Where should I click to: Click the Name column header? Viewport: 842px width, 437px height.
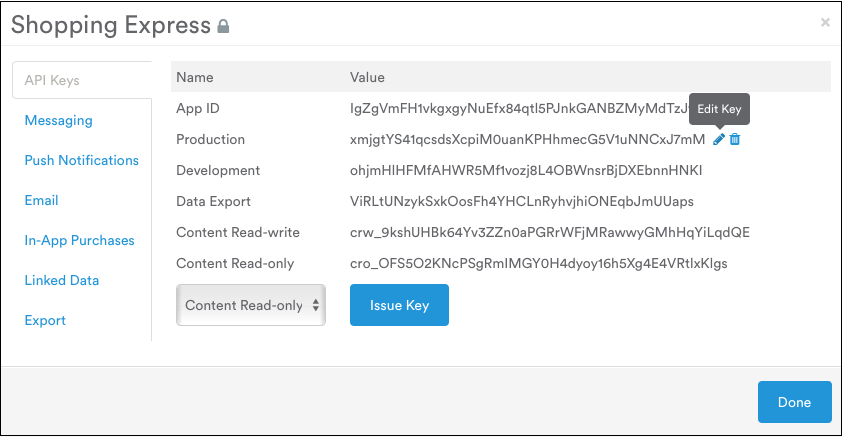tap(195, 77)
